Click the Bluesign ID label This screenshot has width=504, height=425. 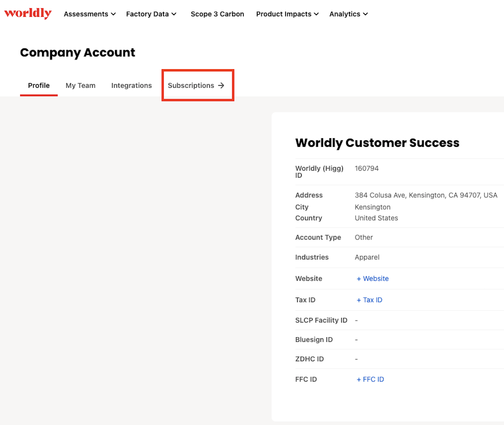[314, 340]
